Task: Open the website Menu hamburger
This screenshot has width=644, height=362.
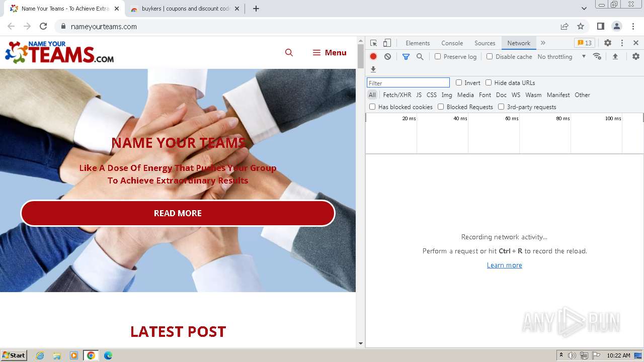Action: point(330,52)
